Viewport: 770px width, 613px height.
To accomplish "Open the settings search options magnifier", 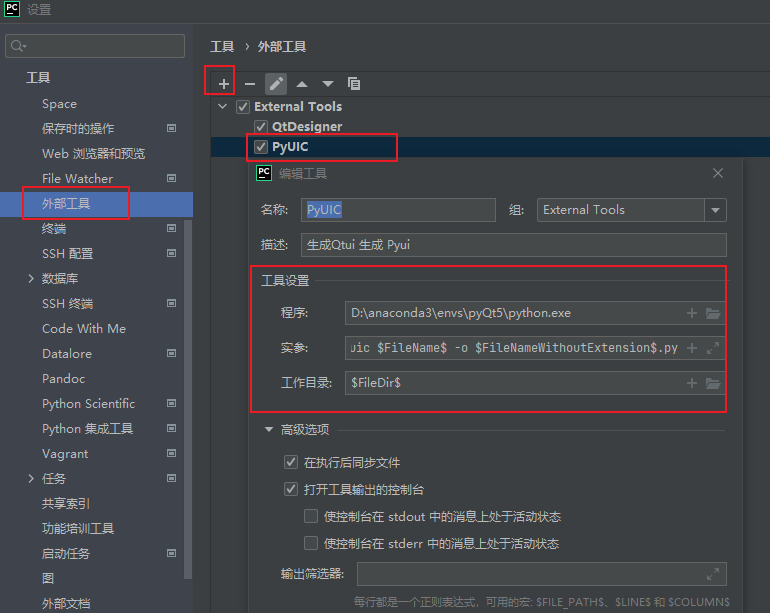I will point(18,46).
